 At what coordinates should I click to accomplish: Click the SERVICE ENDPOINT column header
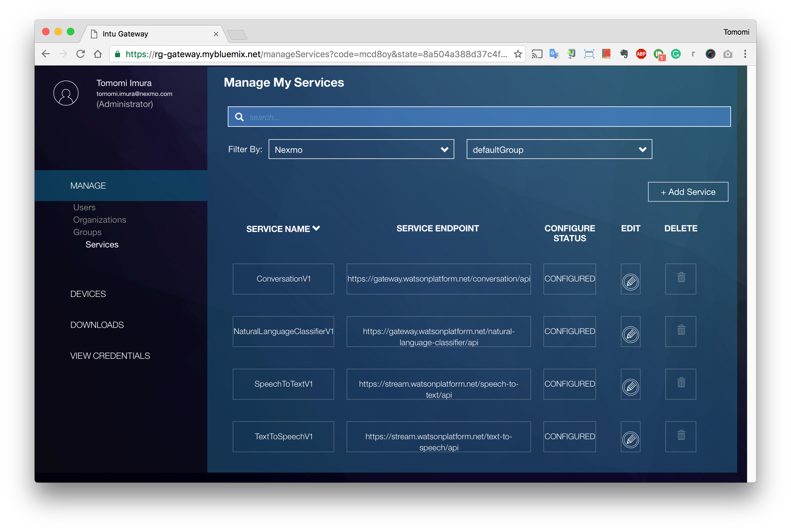pos(438,229)
